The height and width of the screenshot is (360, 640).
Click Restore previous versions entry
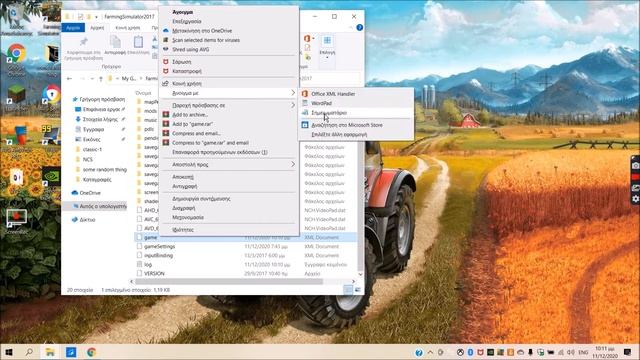point(220,152)
